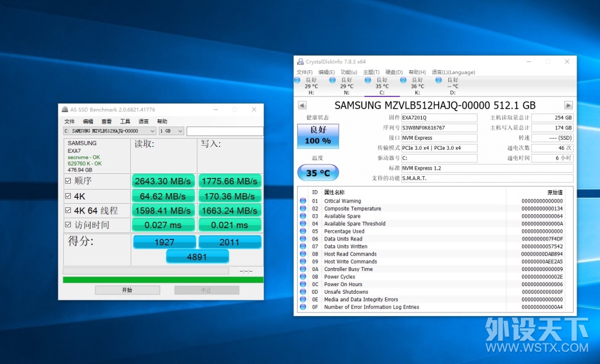Click the 35 °C temperature indicator

click(x=318, y=173)
